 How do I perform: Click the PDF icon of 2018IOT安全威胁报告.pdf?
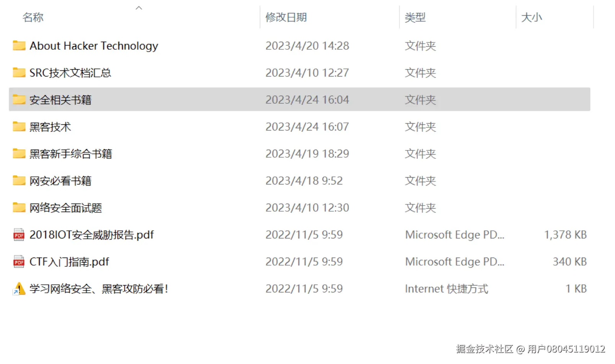pyautogui.click(x=19, y=235)
